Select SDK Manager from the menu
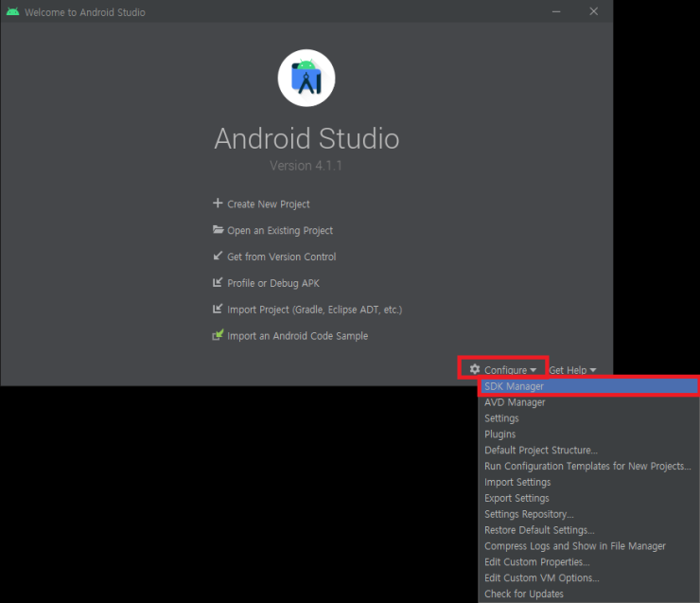700x603 pixels. coord(514,386)
